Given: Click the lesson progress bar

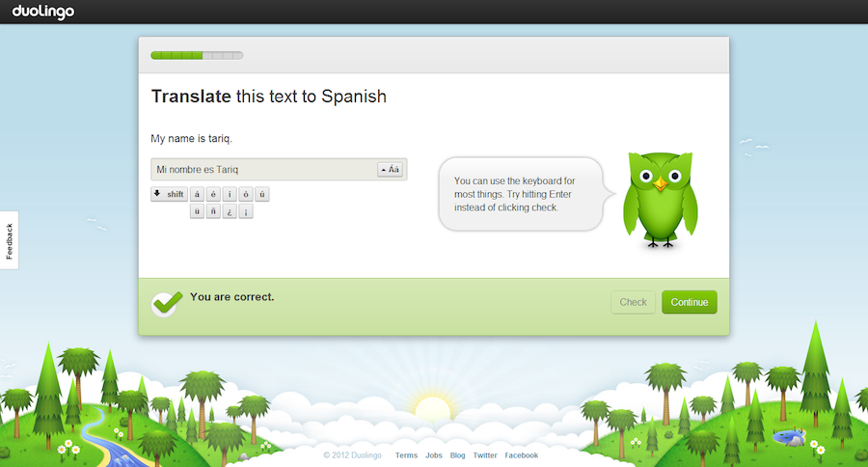Looking at the screenshot, I should tap(197, 55).
